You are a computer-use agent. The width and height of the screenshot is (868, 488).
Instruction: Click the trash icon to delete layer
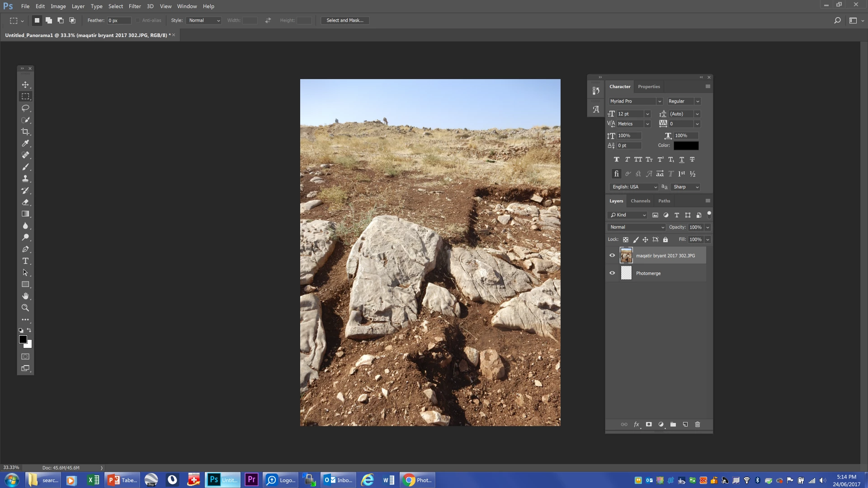[x=698, y=424]
